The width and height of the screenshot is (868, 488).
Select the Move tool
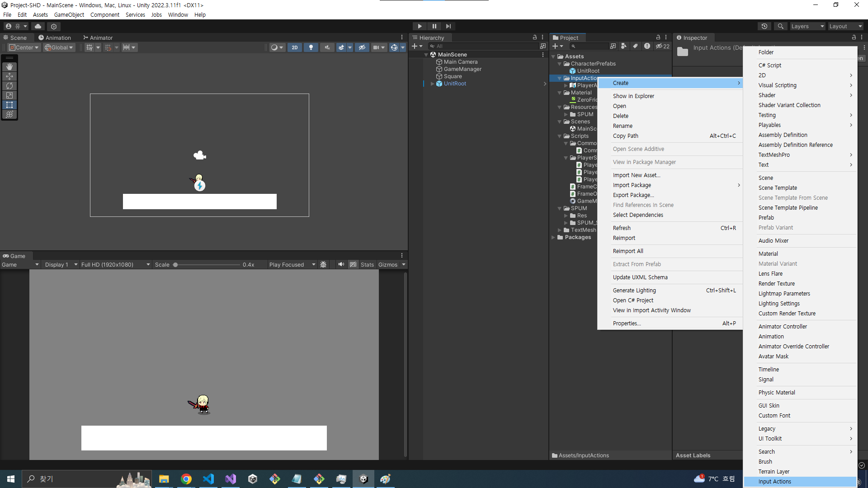[x=9, y=76]
